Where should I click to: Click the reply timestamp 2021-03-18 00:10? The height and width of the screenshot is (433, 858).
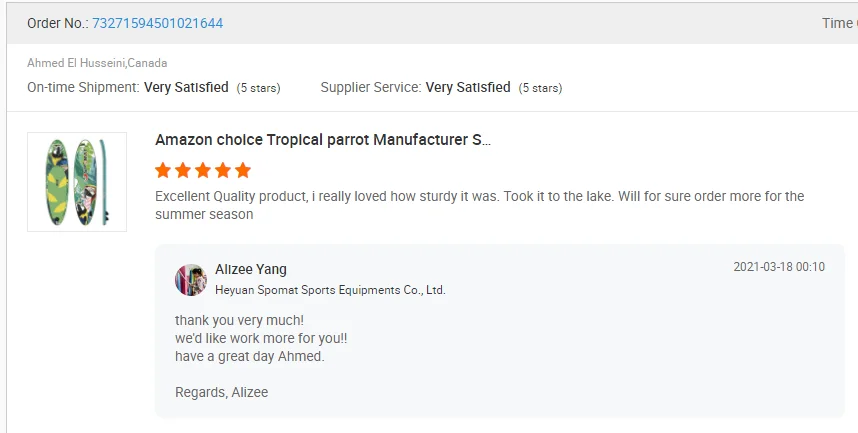(779, 267)
